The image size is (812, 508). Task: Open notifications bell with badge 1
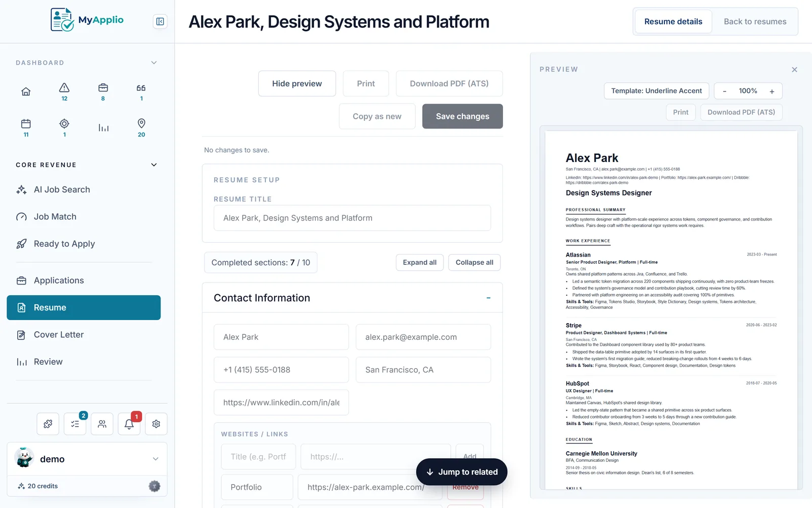point(129,424)
